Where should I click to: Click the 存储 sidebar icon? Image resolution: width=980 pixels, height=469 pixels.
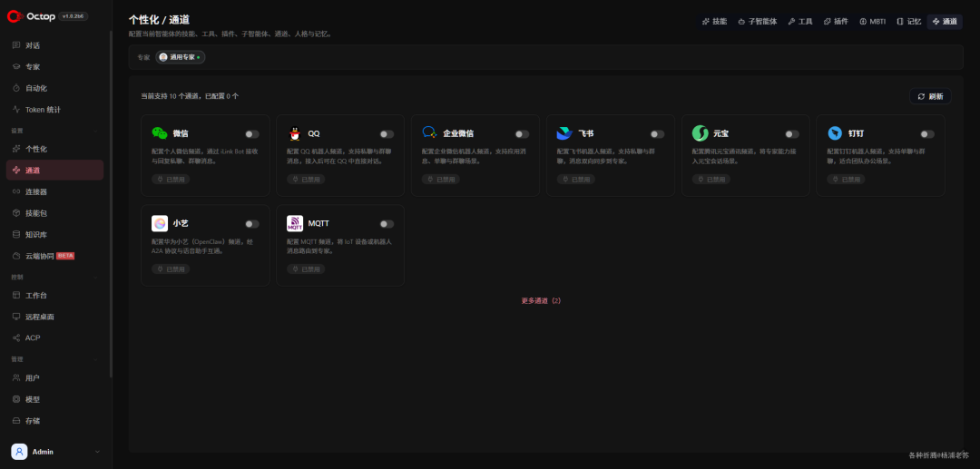(x=16, y=420)
